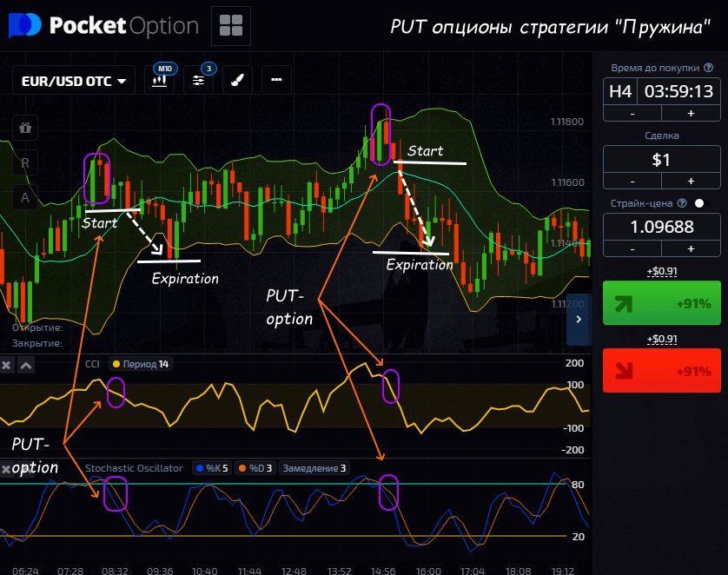Click the R button on chart sidebar
The width and height of the screenshot is (728, 575).
(25, 162)
